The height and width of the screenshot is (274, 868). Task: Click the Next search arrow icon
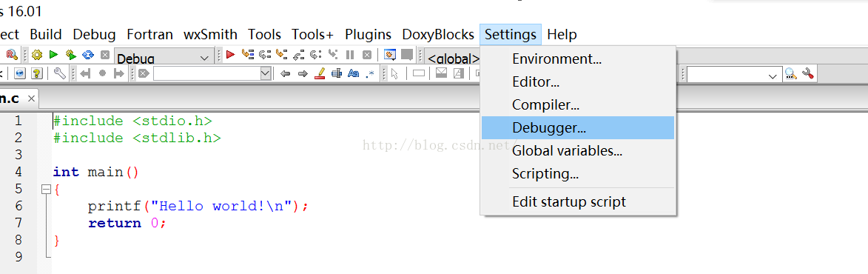pyautogui.click(x=302, y=73)
